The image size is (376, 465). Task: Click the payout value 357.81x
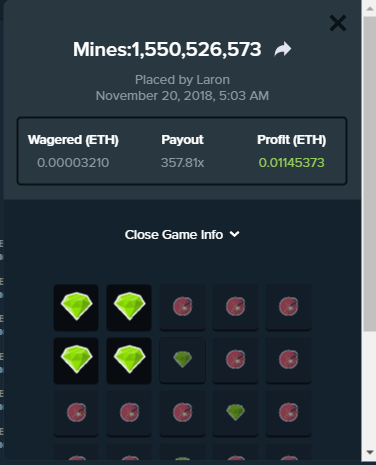pos(182,163)
